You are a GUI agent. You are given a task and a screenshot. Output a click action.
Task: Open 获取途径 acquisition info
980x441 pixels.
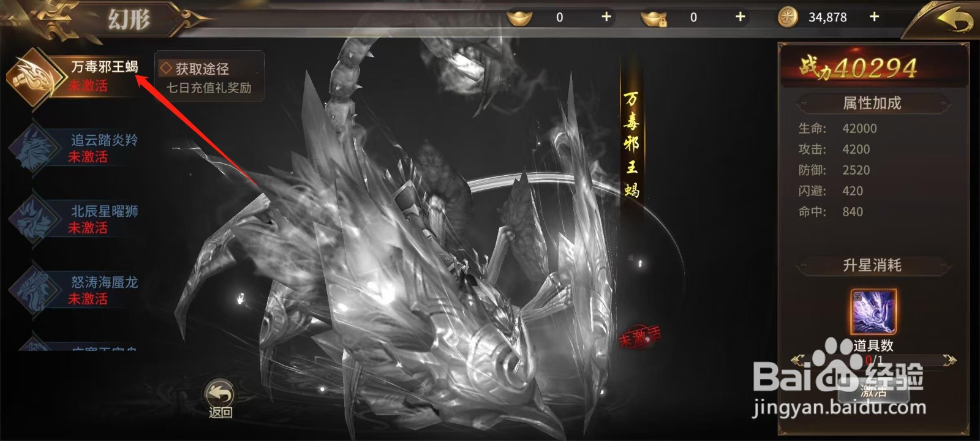click(x=202, y=69)
